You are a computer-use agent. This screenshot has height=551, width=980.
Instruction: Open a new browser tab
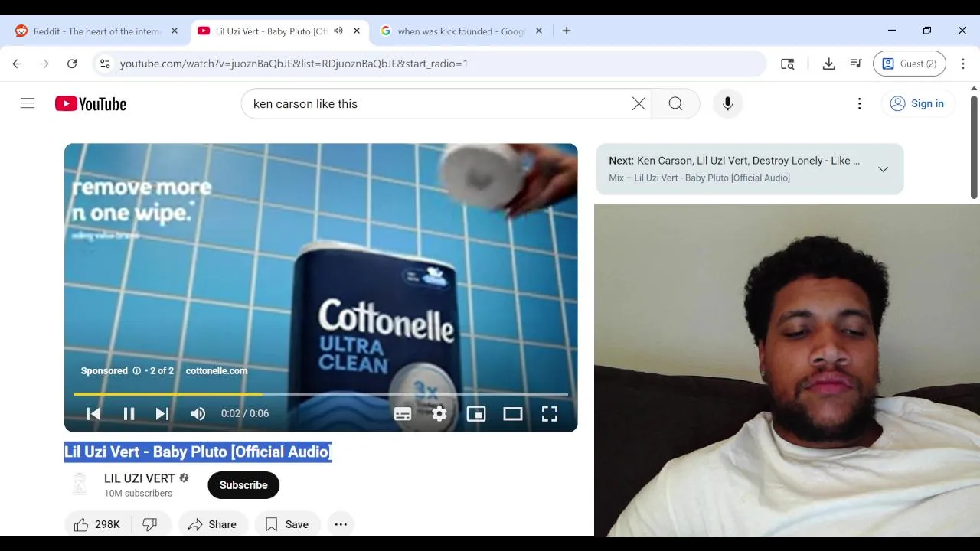[x=567, y=31]
